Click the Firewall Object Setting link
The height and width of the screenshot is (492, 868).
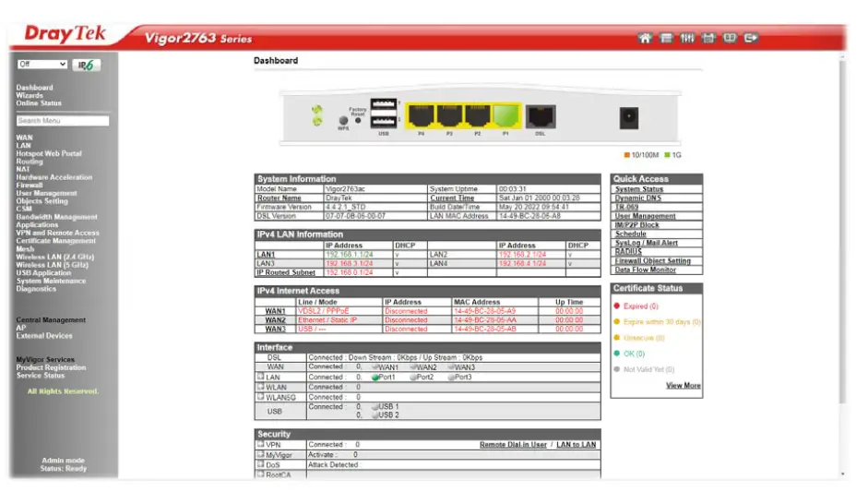[653, 261]
